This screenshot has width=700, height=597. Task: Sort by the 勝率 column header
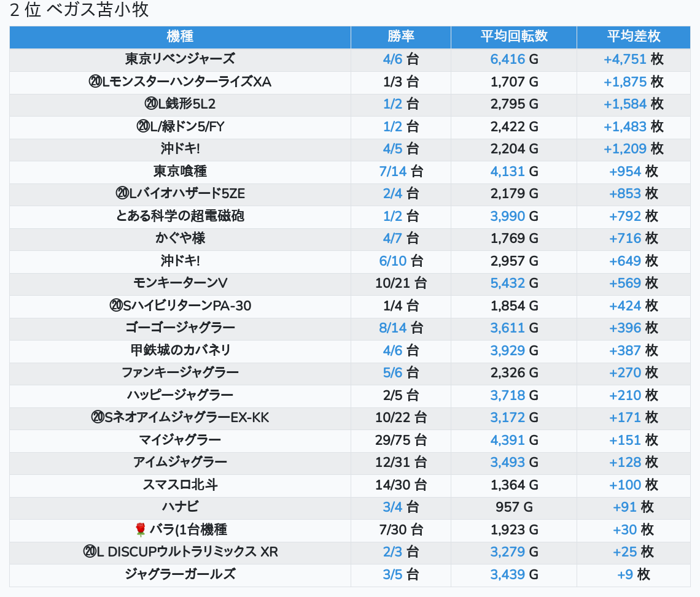click(x=400, y=37)
